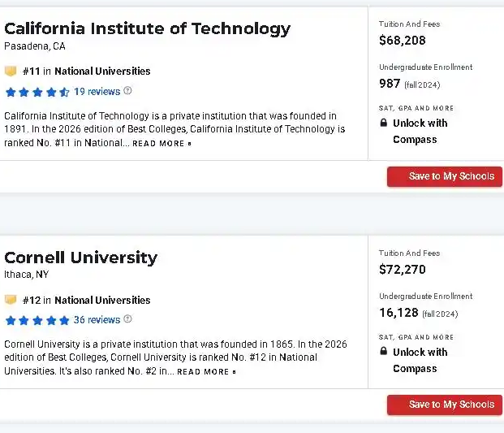Viewport: 504px width, 433px height.
Task: Click the lock icon in Cornell card
Action: pos(384,352)
